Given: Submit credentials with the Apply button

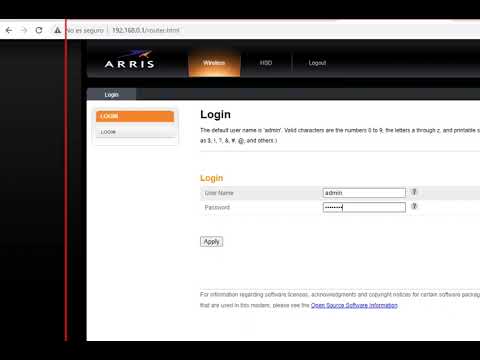Looking at the screenshot, I should [x=212, y=242].
